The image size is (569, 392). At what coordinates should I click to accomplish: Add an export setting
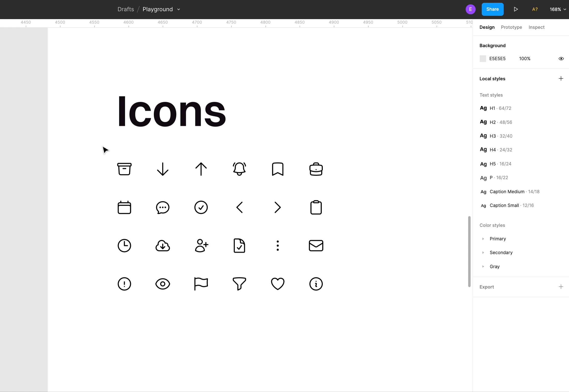[x=561, y=287]
